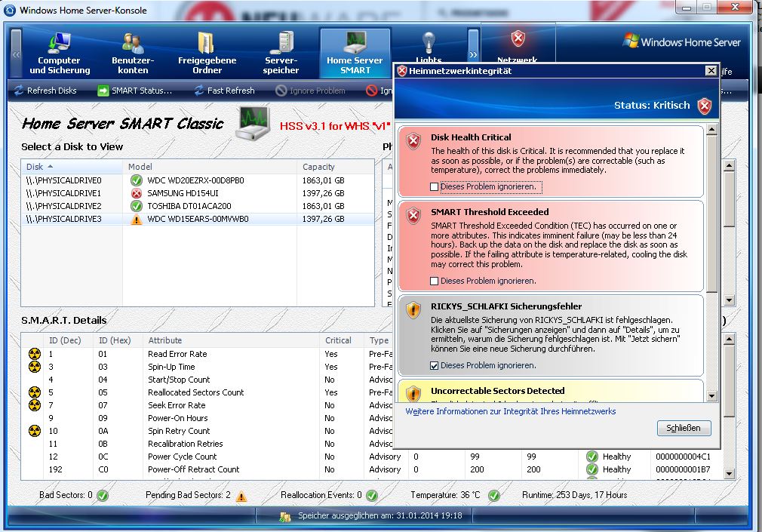Check ignore box for Disk Health Critical
This screenshot has width=762, height=532.
coord(435,186)
